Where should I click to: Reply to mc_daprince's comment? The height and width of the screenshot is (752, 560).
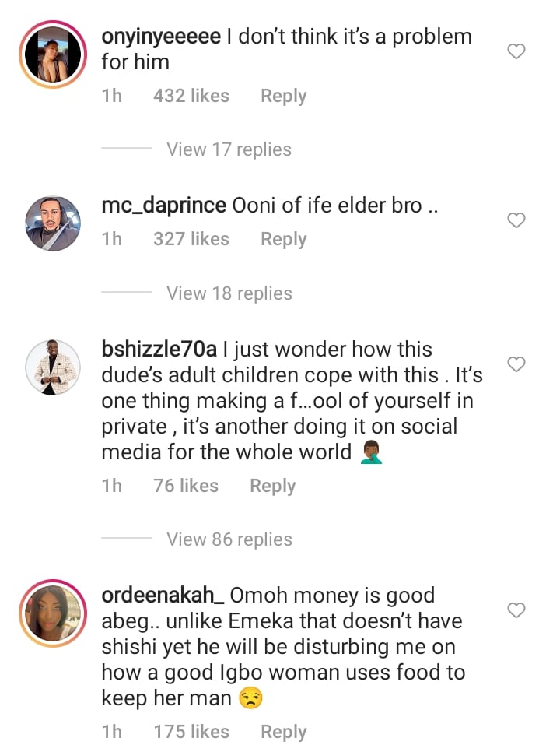283,239
